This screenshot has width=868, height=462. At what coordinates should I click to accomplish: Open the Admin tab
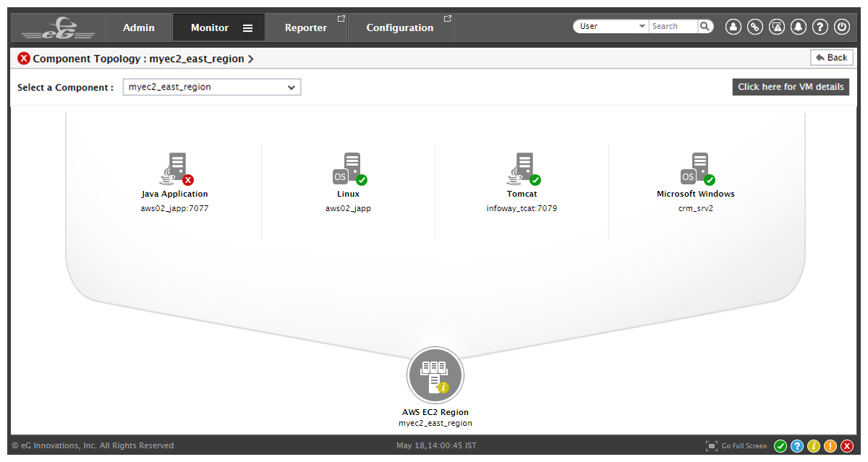coord(139,27)
